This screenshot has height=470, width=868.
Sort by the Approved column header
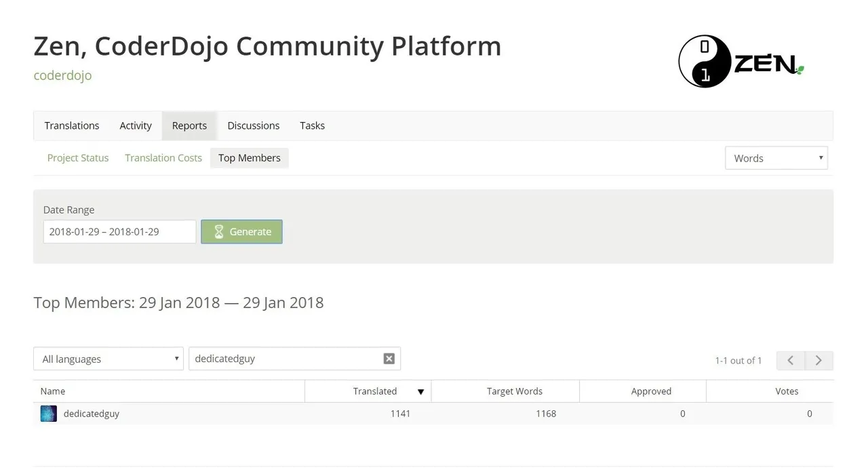pyautogui.click(x=643, y=391)
